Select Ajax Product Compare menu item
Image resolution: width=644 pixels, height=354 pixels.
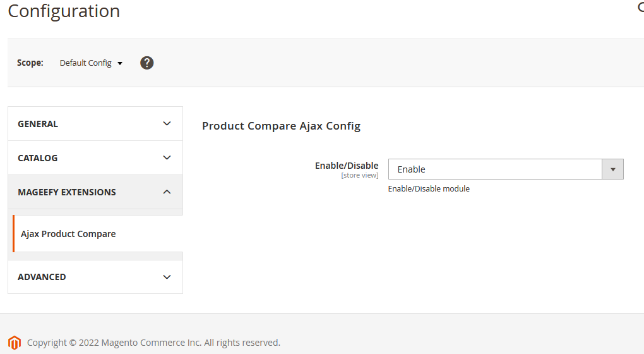68,234
